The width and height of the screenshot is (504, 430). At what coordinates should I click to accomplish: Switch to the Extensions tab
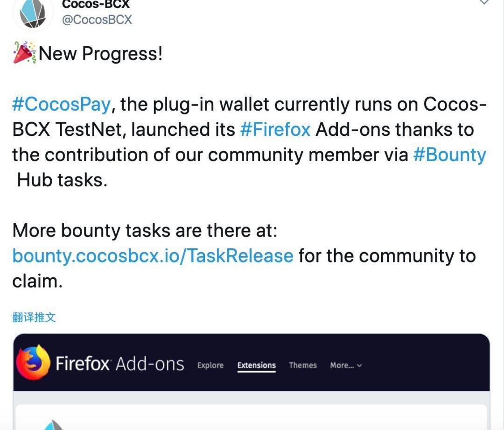pyautogui.click(x=256, y=366)
